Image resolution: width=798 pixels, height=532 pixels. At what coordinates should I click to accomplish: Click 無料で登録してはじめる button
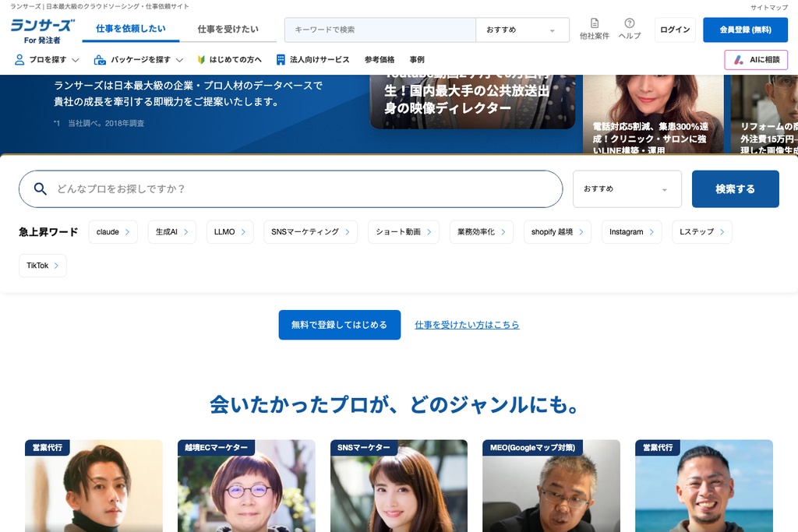click(340, 325)
